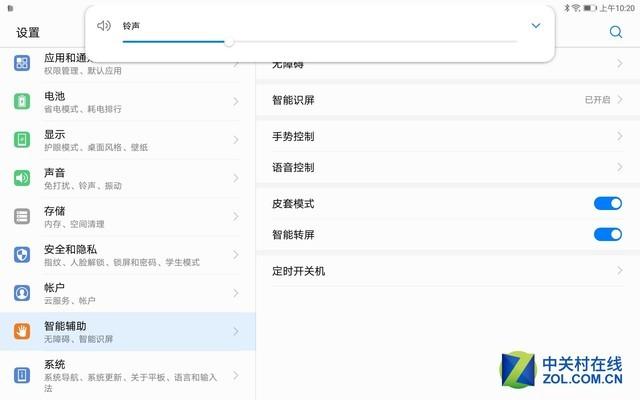Click chevron on 定时开关机 row
The width and height of the screenshot is (640, 400).
pos(620,271)
